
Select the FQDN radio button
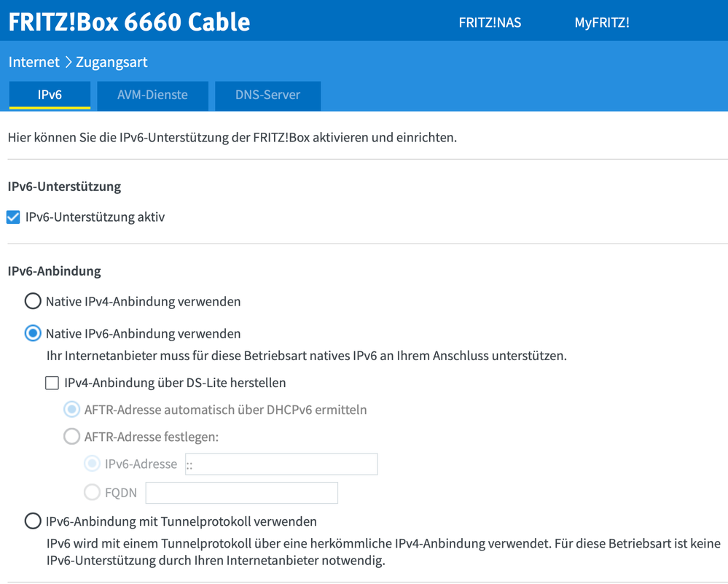click(x=92, y=492)
